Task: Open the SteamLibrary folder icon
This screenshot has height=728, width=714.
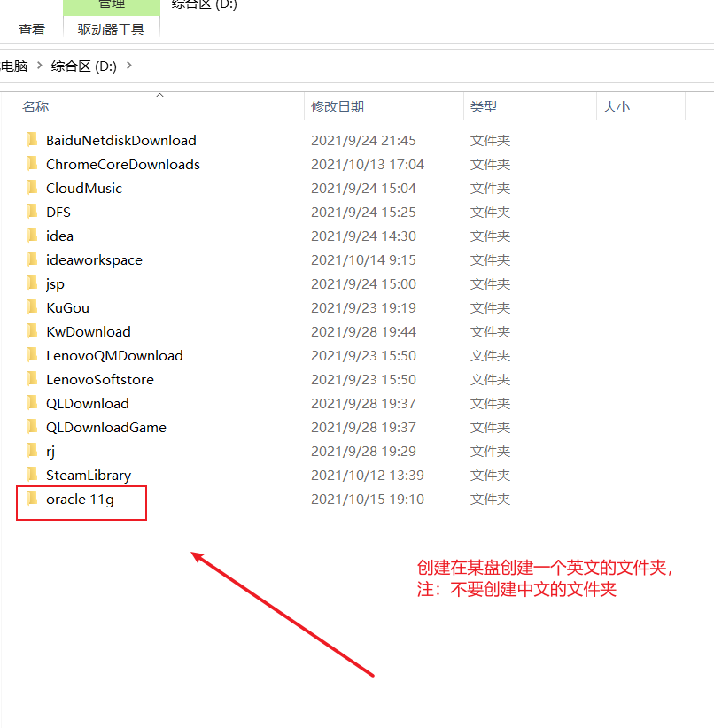Action: point(33,475)
